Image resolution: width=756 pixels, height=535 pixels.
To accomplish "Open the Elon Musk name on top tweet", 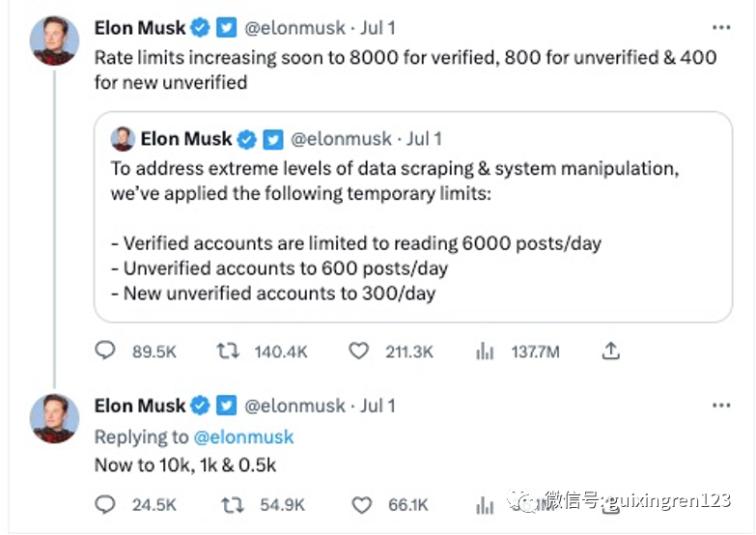I will point(141,28).
